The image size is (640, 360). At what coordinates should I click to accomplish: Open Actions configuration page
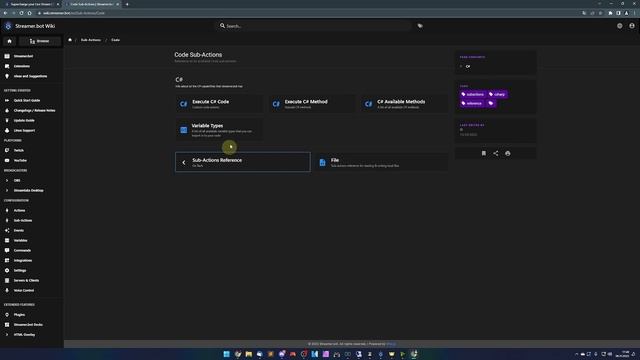pos(31,210)
